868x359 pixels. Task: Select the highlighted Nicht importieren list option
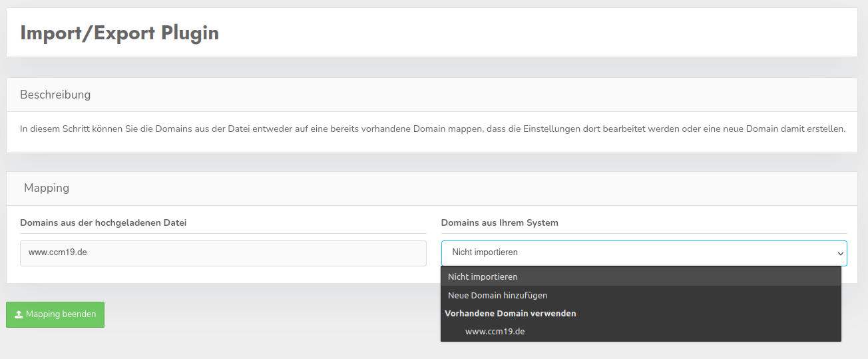(x=483, y=276)
